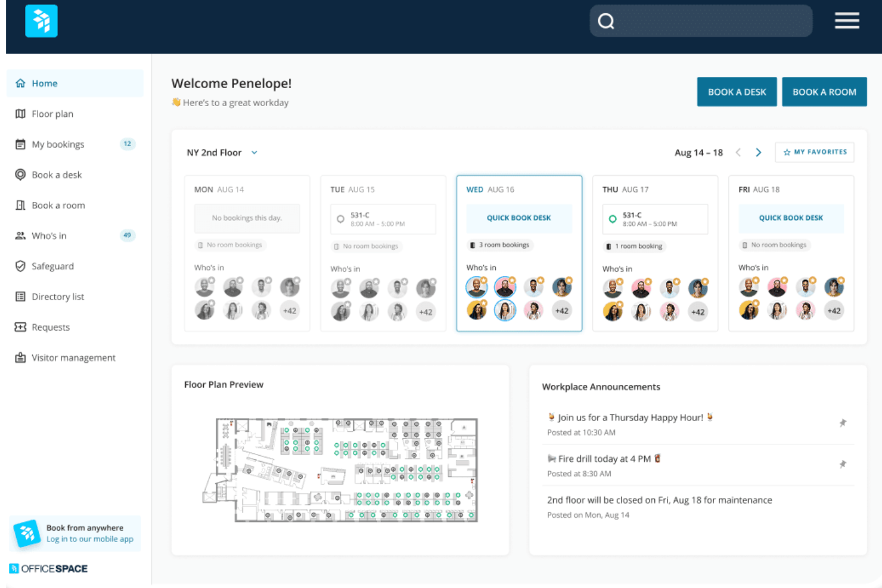Select the 531-C booking radio on Thursday
The height and width of the screenshot is (588, 882).
pos(612,219)
